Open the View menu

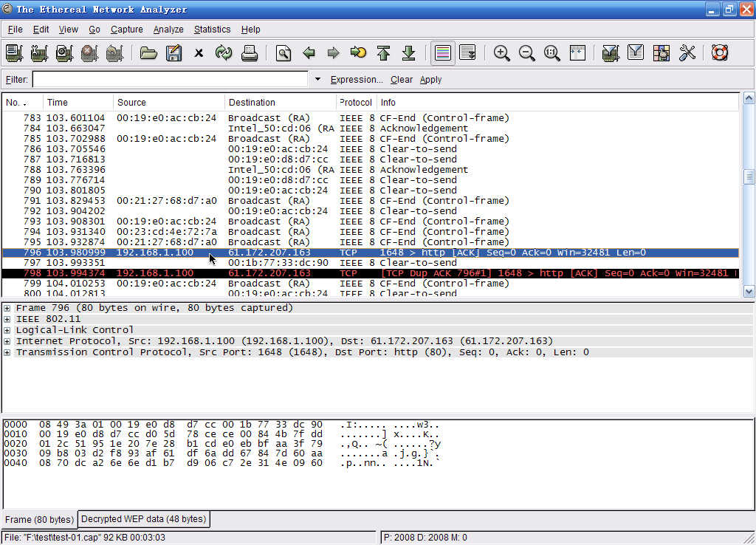click(69, 30)
